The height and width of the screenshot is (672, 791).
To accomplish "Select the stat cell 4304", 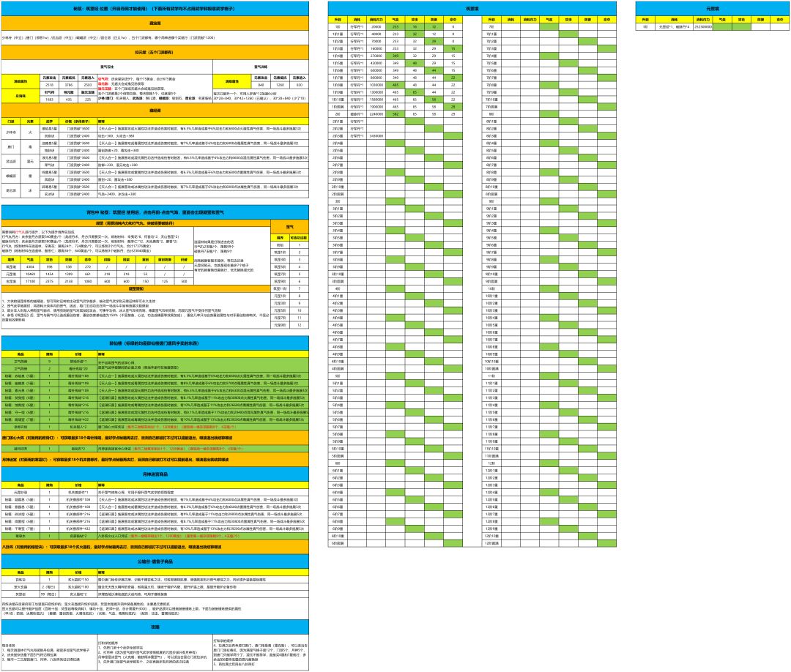I will pyautogui.click(x=30, y=266).
